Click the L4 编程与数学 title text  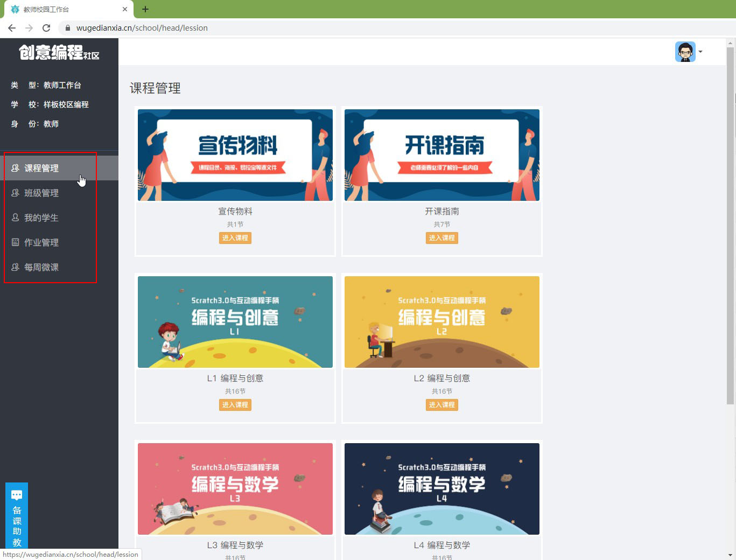(442, 545)
